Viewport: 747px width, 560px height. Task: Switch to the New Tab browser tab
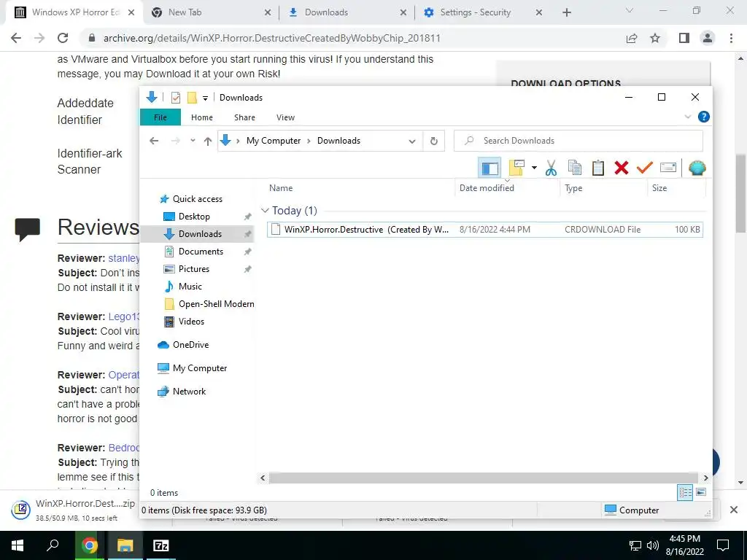210,12
